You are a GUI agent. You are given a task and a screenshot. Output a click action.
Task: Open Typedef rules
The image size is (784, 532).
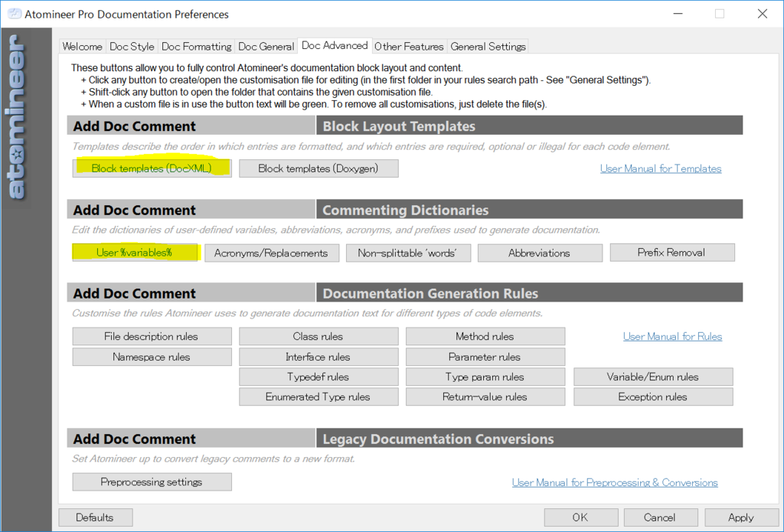click(318, 377)
